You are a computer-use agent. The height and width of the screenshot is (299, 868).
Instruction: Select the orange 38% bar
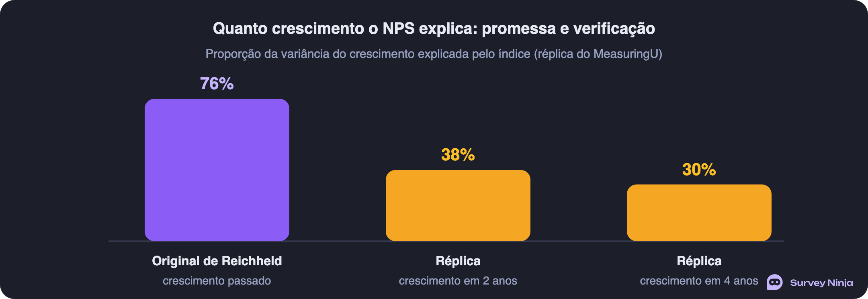coord(458,205)
